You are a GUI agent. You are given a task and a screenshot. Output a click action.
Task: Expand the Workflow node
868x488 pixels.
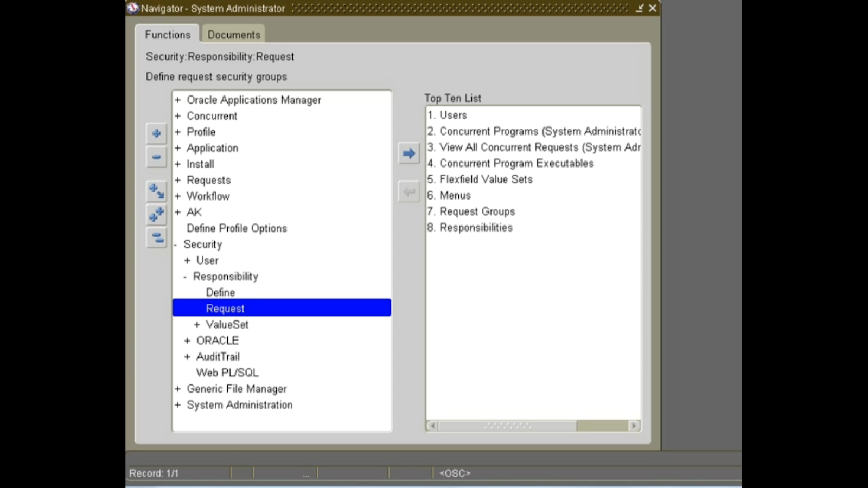coord(177,196)
